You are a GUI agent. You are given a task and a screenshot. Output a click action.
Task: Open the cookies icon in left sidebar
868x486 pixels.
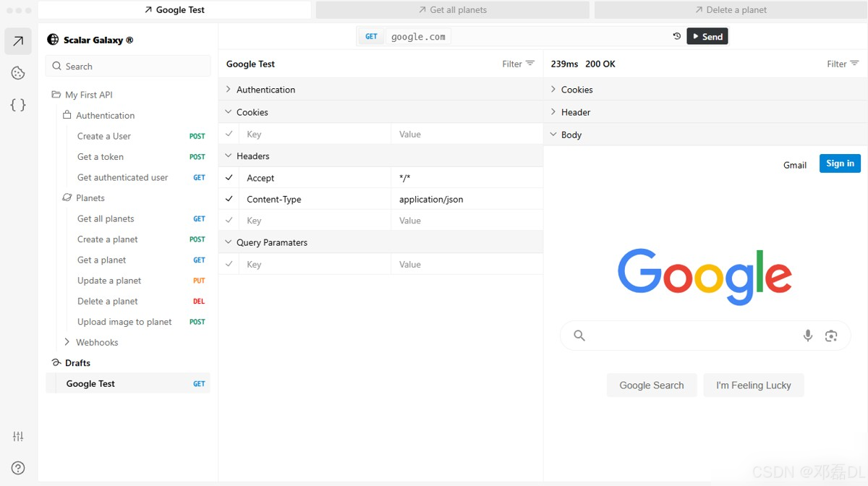18,73
